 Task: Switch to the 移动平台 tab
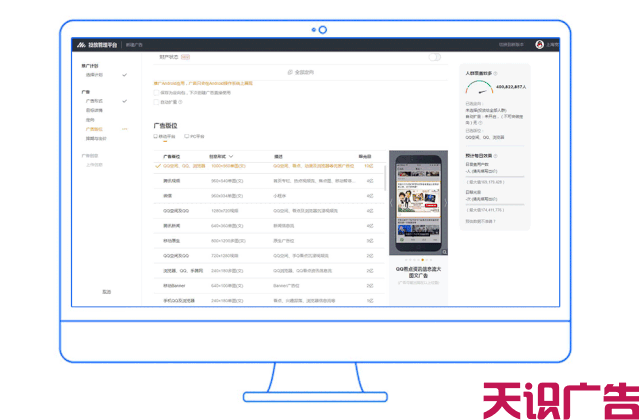point(164,136)
